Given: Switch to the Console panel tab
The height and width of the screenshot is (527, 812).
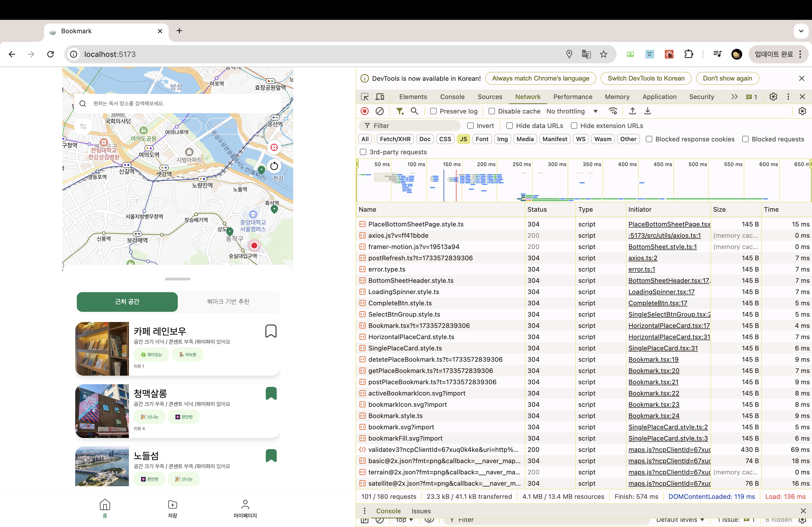Looking at the screenshot, I should [452, 97].
